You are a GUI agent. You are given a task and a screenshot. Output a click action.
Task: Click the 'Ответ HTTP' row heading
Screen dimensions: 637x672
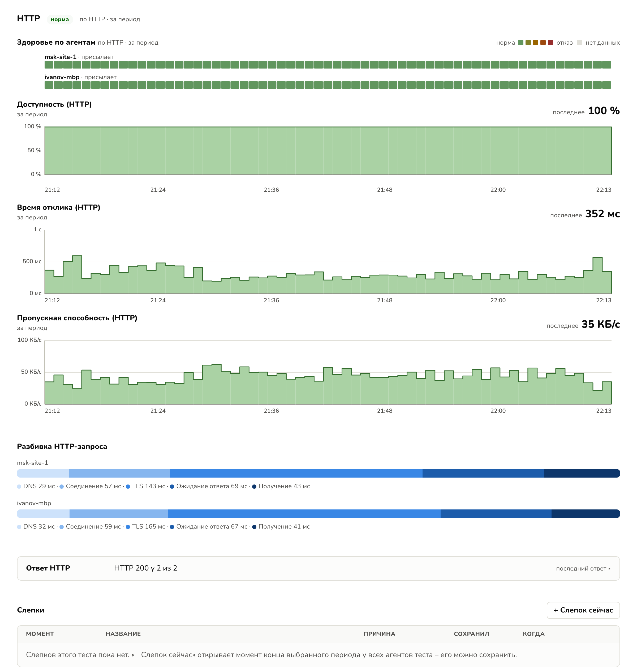[x=48, y=568]
